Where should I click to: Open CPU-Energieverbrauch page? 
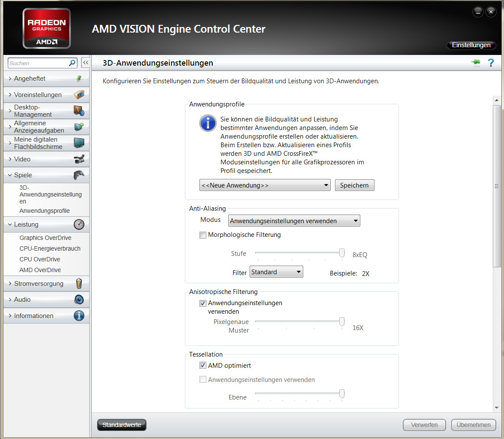pyautogui.click(x=50, y=248)
